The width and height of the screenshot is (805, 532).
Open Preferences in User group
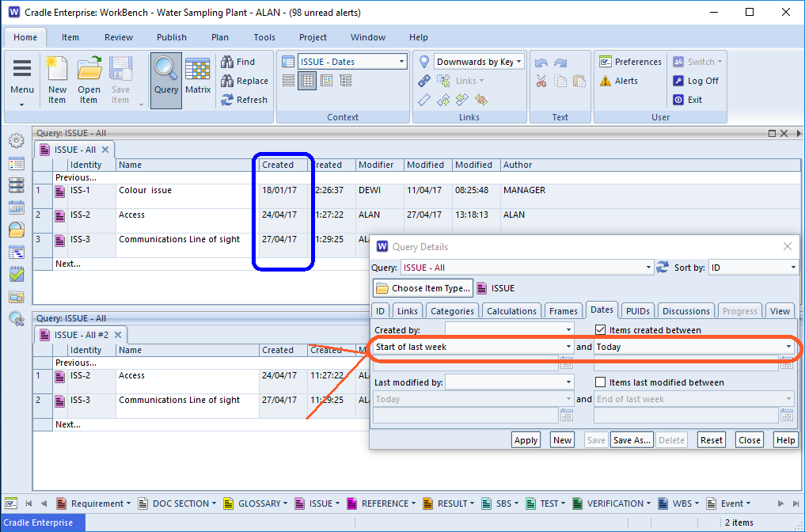tap(630, 62)
